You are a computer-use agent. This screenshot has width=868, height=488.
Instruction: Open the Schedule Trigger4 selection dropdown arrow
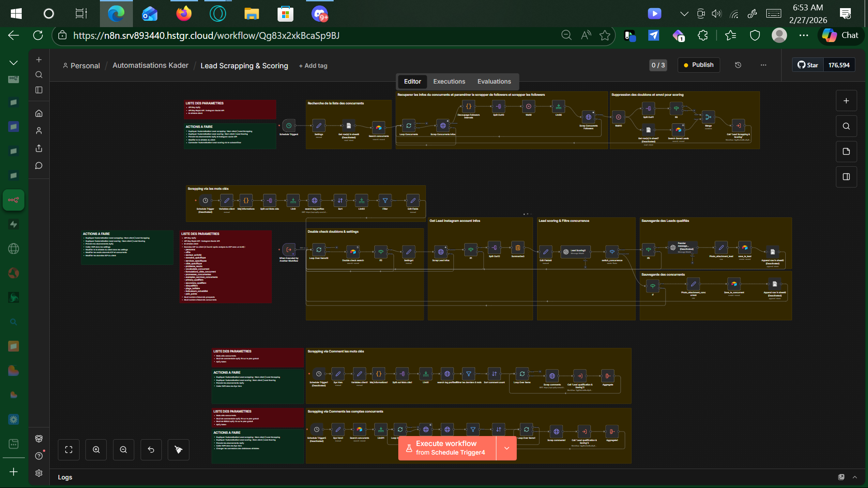(507, 448)
